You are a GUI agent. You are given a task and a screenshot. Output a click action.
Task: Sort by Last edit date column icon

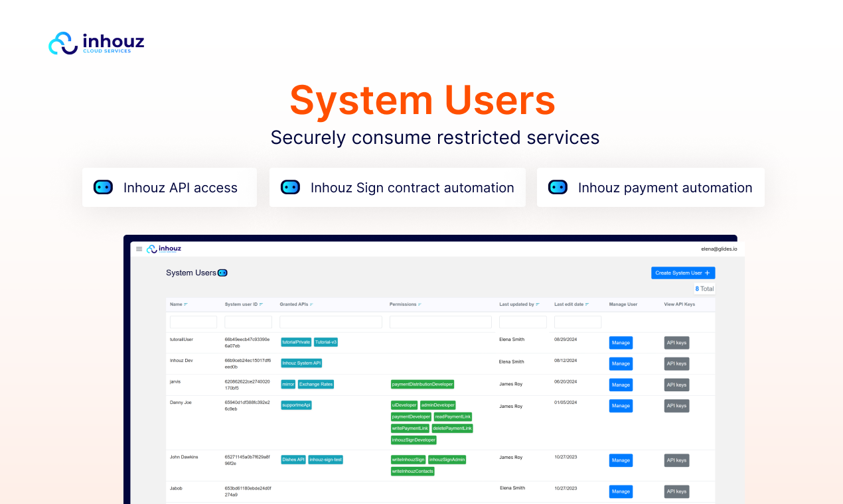pos(587,304)
